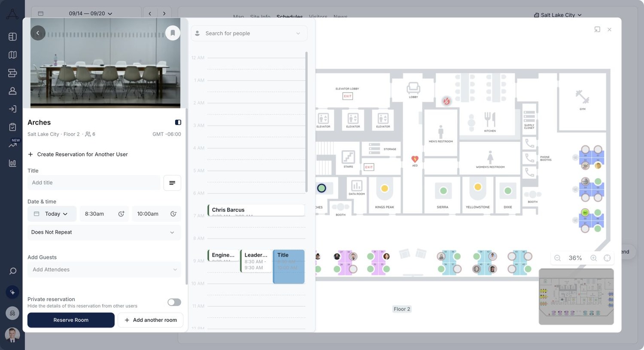Image resolution: width=644 pixels, height=350 pixels.
Task: Go to the previous week
Action: coord(150,13)
